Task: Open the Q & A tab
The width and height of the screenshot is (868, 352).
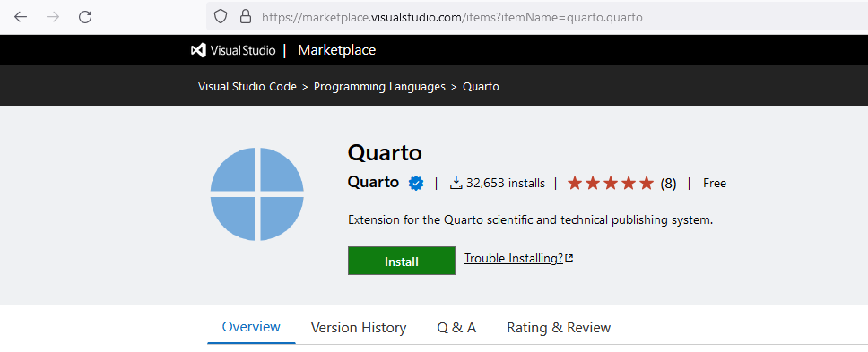Action: click(x=456, y=328)
